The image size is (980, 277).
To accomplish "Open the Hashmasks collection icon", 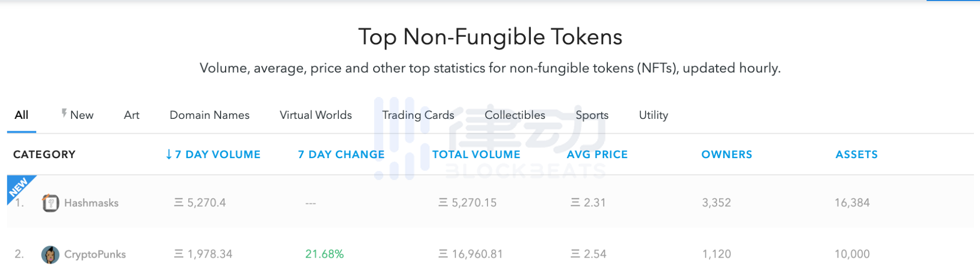I will 50,203.
